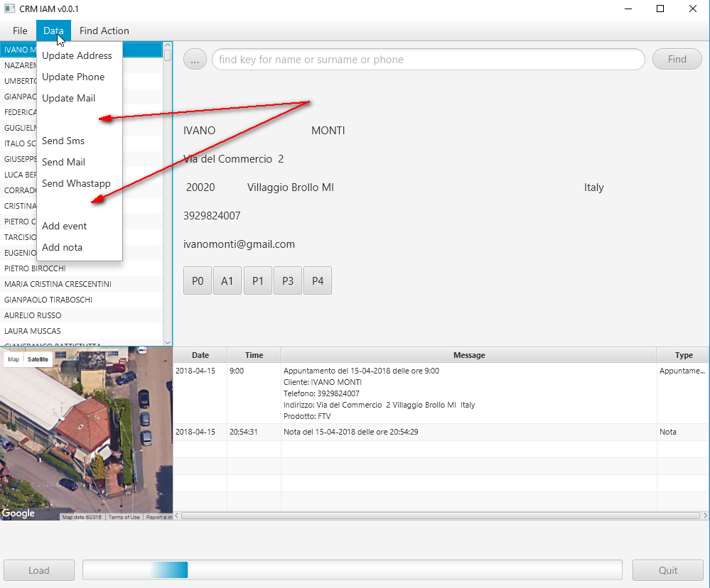Open the Terms of Use link
Screen dimensions: 710x588
pyautogui.click(x=124, y=517)
